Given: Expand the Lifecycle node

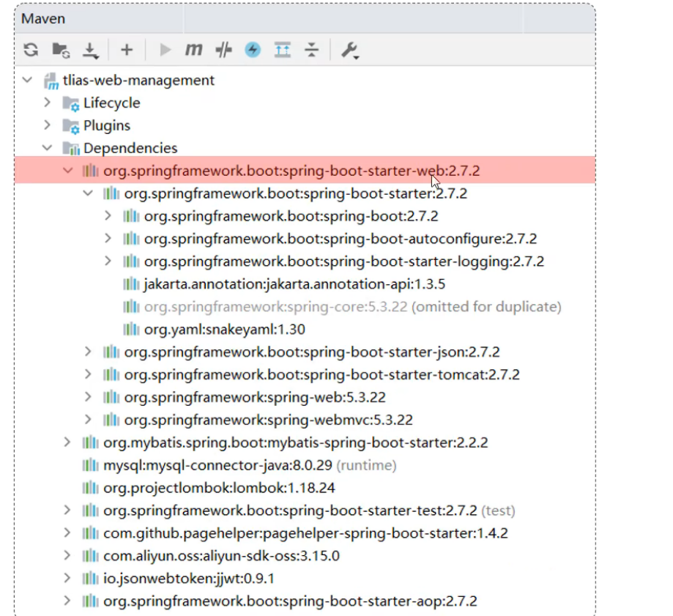Looking at the screenshot, I should pyautogui.click(x=47, y=103).
